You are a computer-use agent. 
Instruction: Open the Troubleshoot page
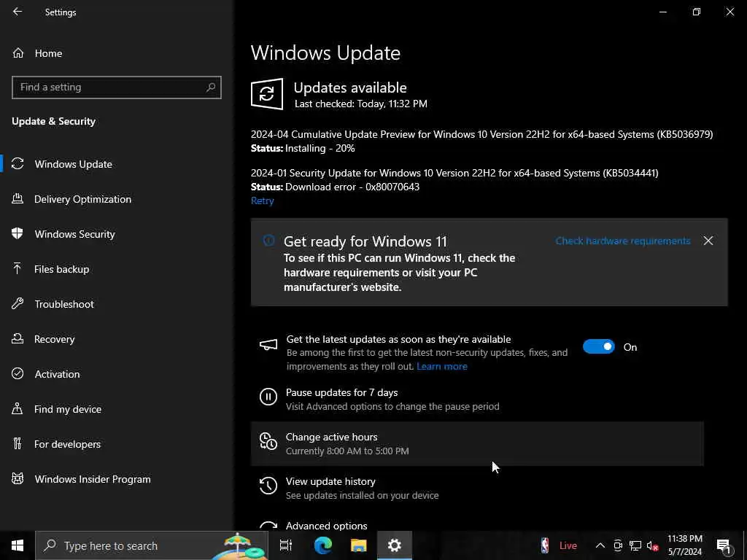pos(64,304)
